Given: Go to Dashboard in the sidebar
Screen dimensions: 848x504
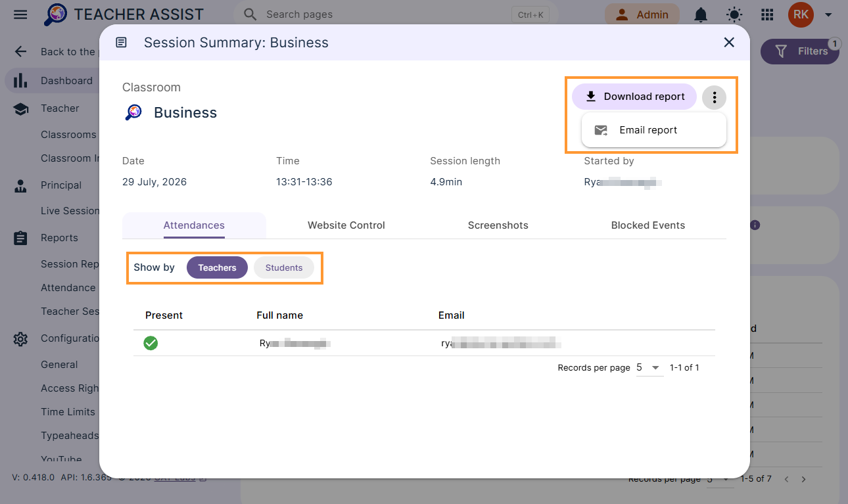Looking at the screenshot, I should [x=53, y=81].
